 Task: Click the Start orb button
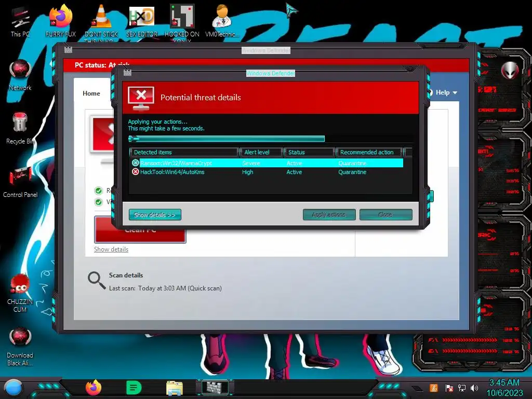(14, 388)
